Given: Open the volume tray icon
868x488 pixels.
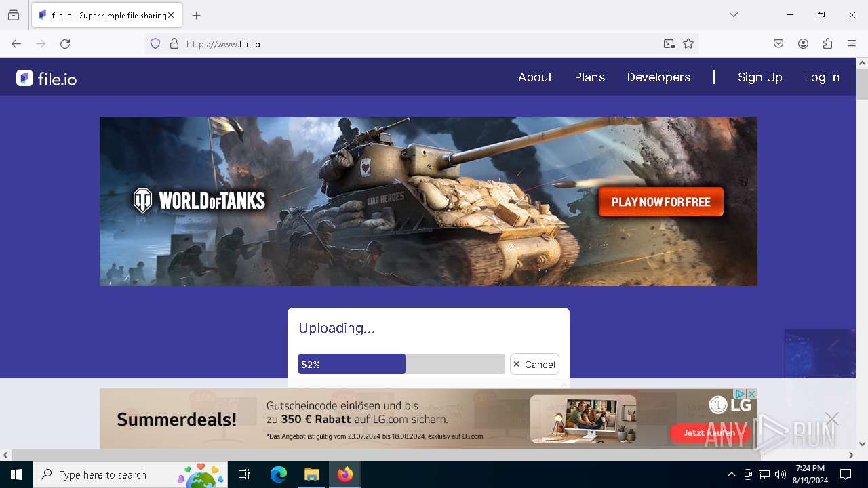Looking at the screenshot, I should [x=781, y=474].
